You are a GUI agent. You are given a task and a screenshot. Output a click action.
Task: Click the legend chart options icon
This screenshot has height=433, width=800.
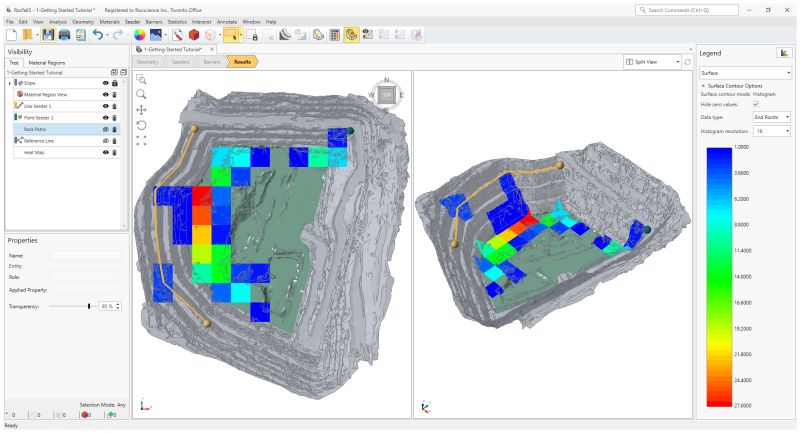tap(784, 53)
